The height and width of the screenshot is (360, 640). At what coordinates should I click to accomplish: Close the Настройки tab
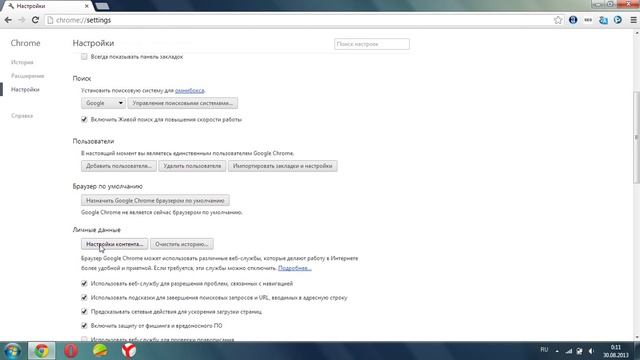point(87,6)
